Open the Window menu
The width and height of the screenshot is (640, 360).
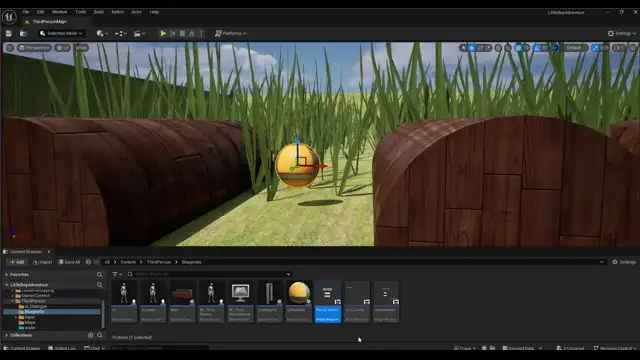[60, 12]
